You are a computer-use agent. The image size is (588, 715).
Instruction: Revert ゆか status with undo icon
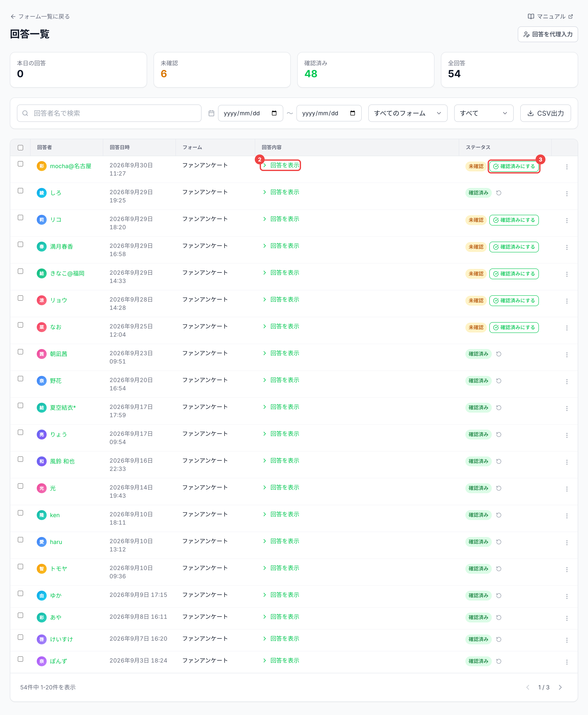click(x=499, y=596)
